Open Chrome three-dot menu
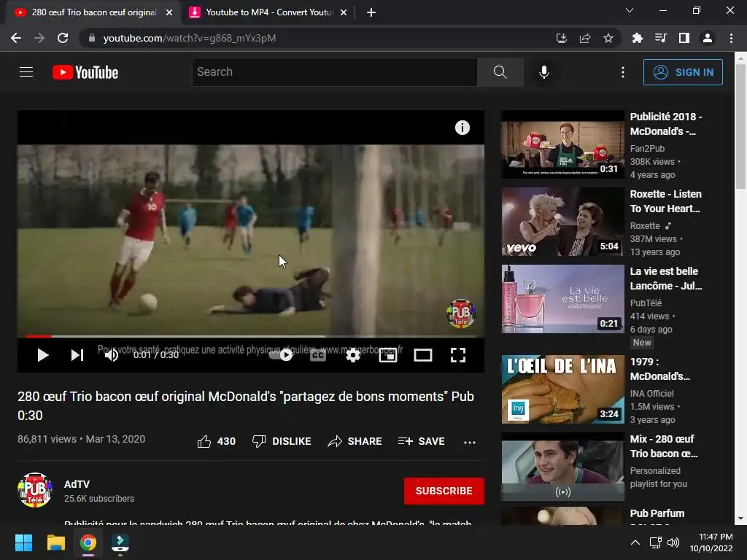 pos(731,38)
